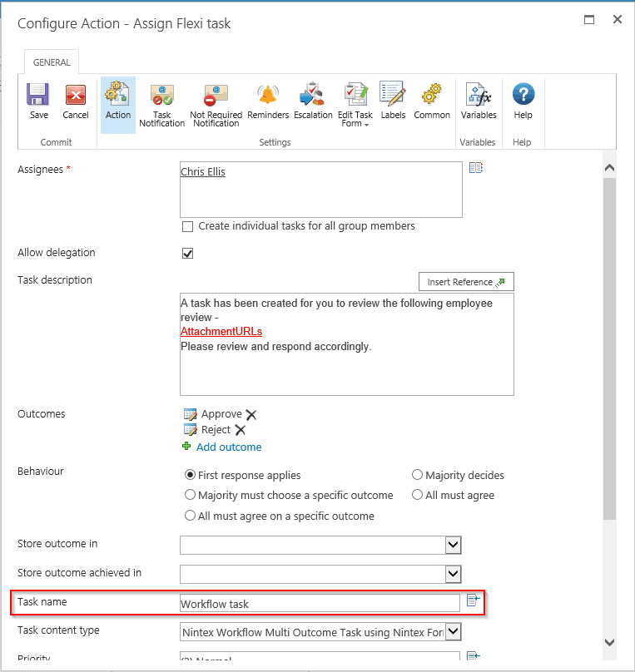
Task: Open the Task content type dropdown
Action: [454, 632]
